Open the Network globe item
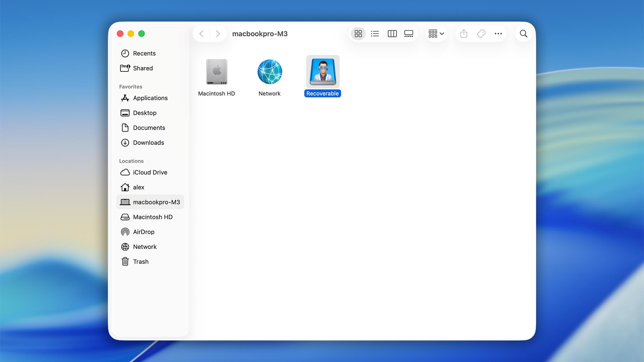The image size is (644, 362). tap(270, 71)
